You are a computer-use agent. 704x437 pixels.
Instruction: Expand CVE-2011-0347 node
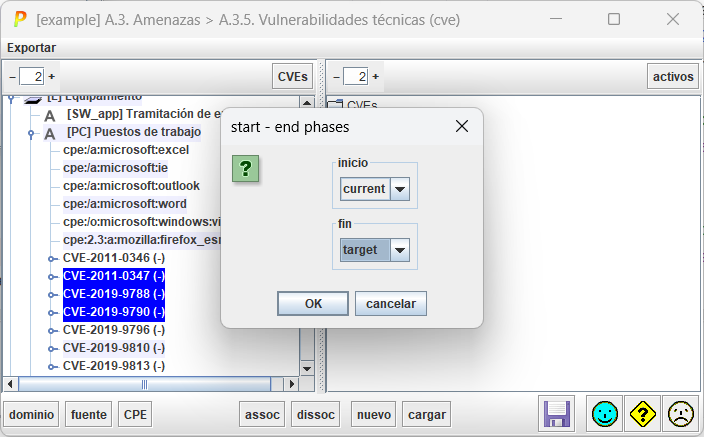(53, 277)
